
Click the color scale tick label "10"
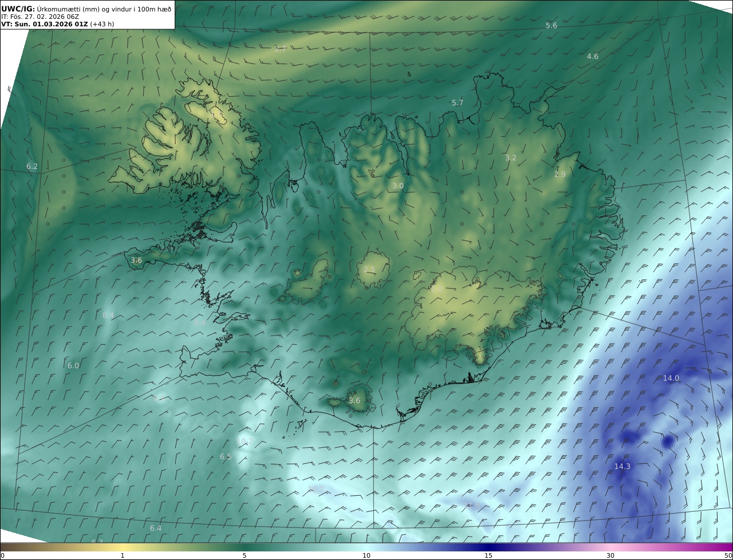pyautogui.click(x=366, y=555)
